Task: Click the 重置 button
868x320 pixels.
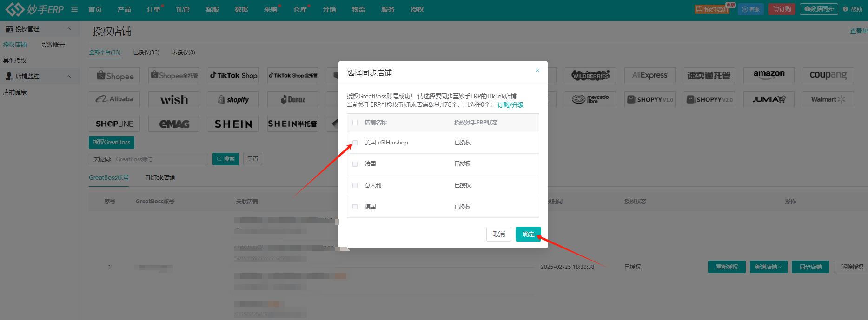Action: [x=252, y=159]
